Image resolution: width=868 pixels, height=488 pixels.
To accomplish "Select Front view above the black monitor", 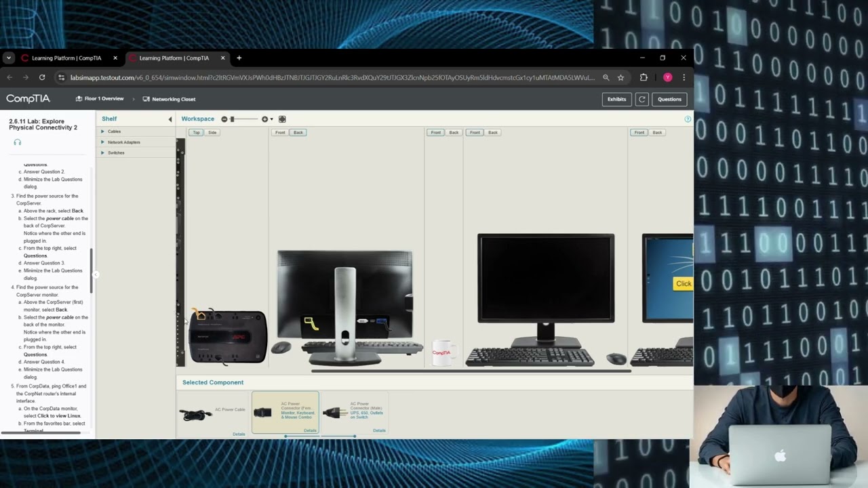I will coord(475,132).
